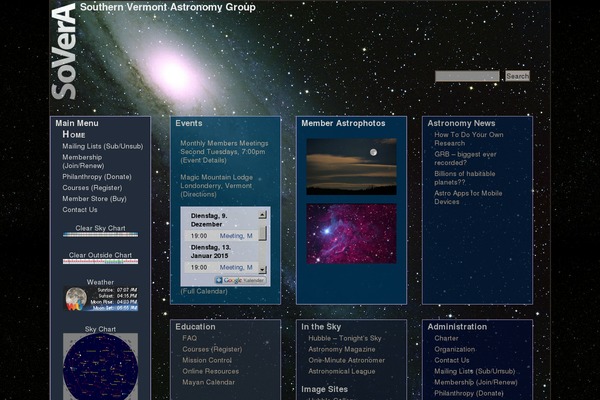Click the Monthly Members Meetings text
This screenshot has height=400, width=600.
pyautogui.click(x=224, y=143)
